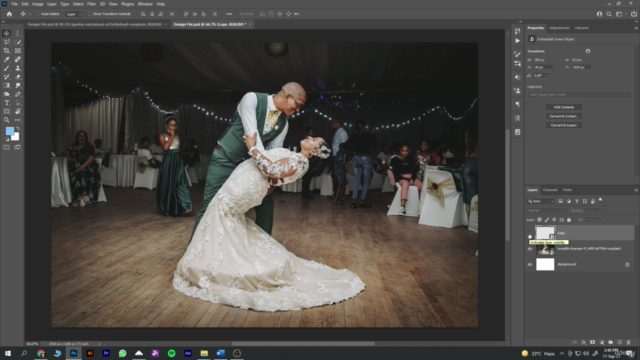
Task: Select the History Brush tool
Action: point(7,77)
